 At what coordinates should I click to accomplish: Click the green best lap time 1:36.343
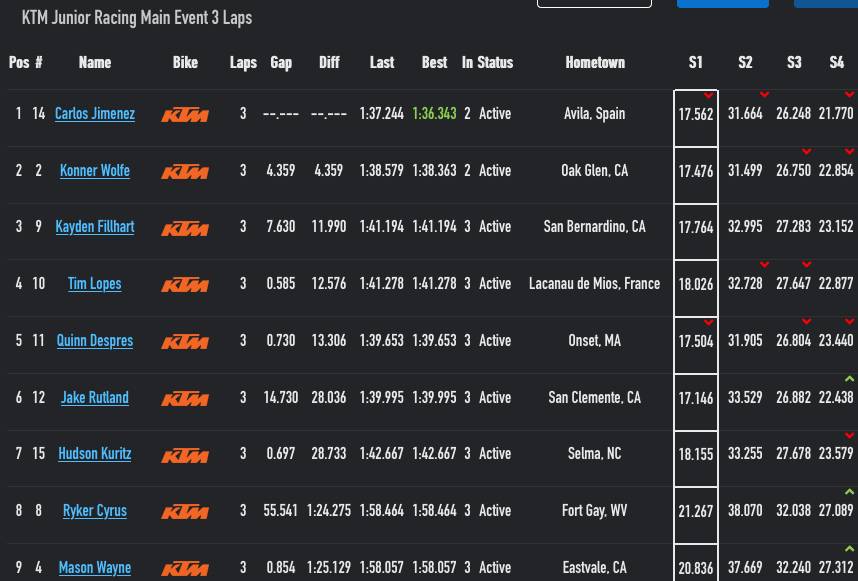click(434, 114)
